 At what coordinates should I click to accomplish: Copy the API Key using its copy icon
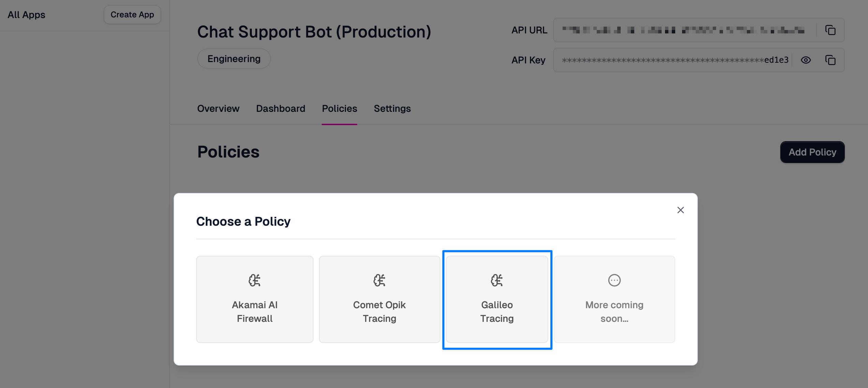[x=830, y=60]
